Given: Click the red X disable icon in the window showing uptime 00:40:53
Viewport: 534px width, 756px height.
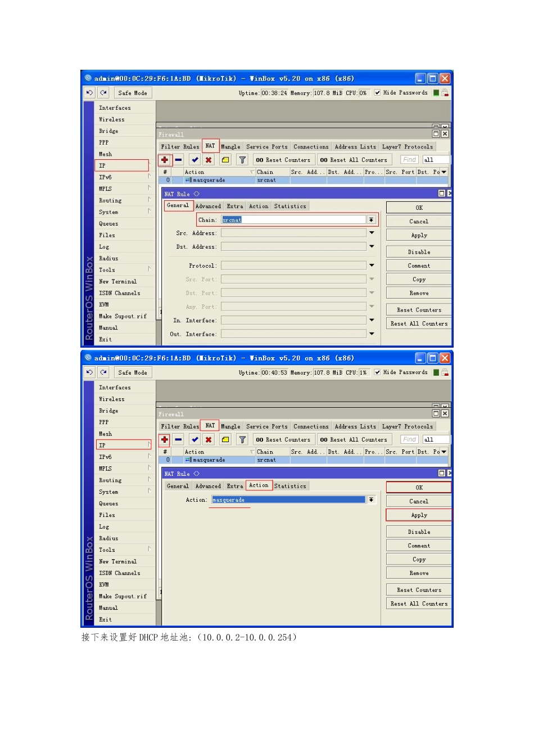Looking at the screenshot, I should (x=209, y=439).
